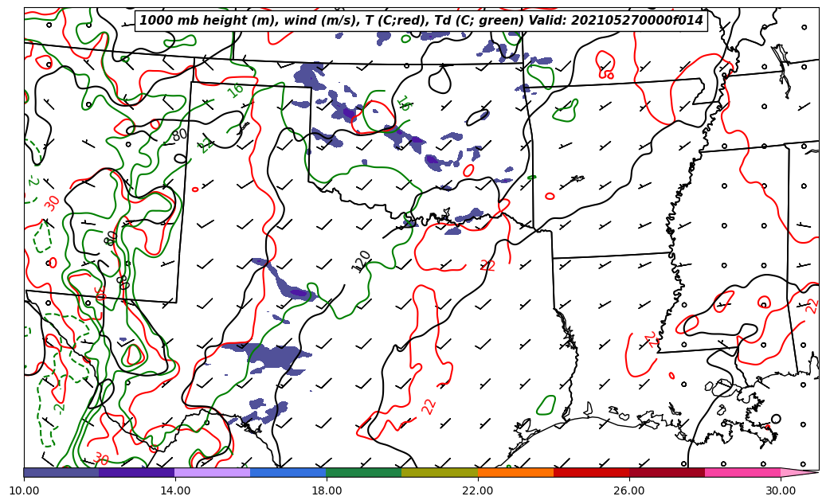Select the blue 16–18 colorbar segment
This screenshot has width=826, height=504.
pos(288,472)
